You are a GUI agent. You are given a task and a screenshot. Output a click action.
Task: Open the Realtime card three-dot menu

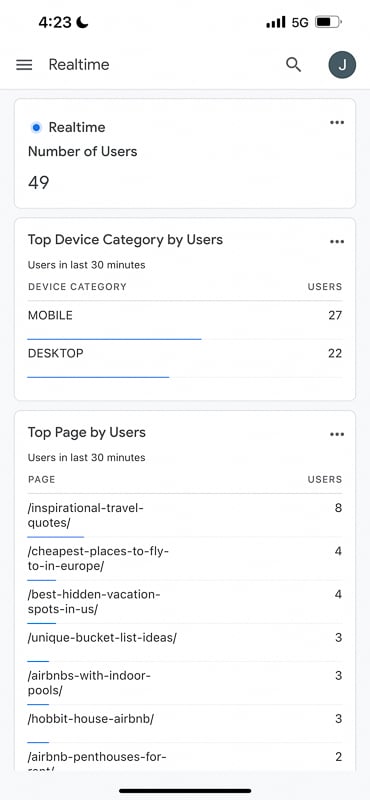337,122
